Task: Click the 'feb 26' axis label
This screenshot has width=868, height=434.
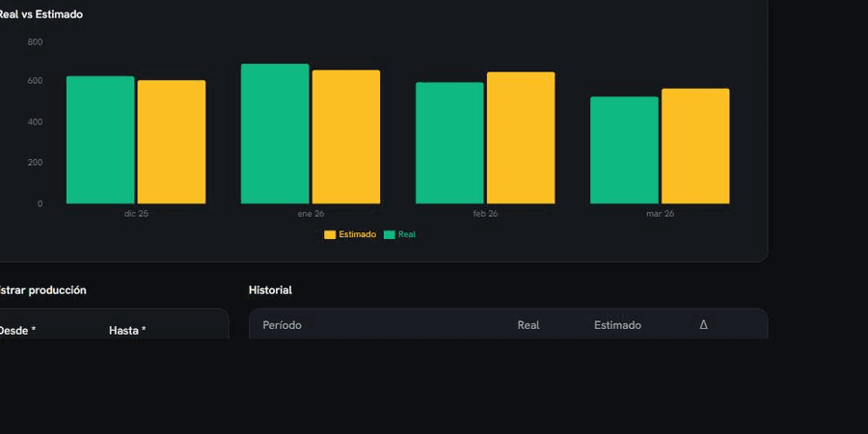Action: (x=485, y=214)
